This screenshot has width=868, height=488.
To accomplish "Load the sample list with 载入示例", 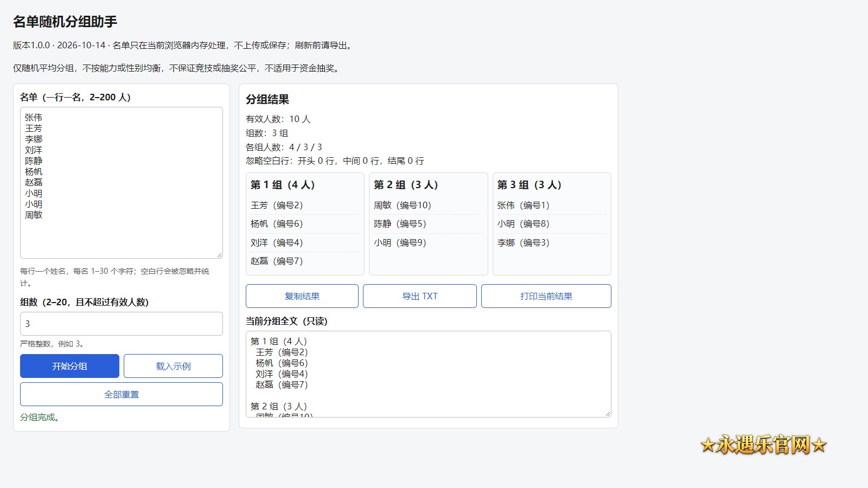I will point(173,366).
